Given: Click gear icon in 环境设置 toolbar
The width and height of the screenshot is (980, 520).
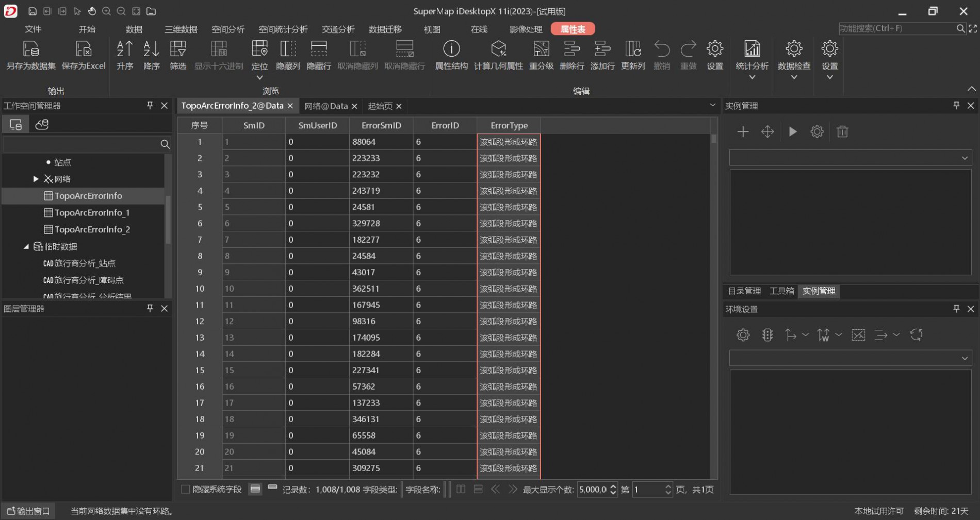Looking at the screenshot, I should (x=743, y=335).
